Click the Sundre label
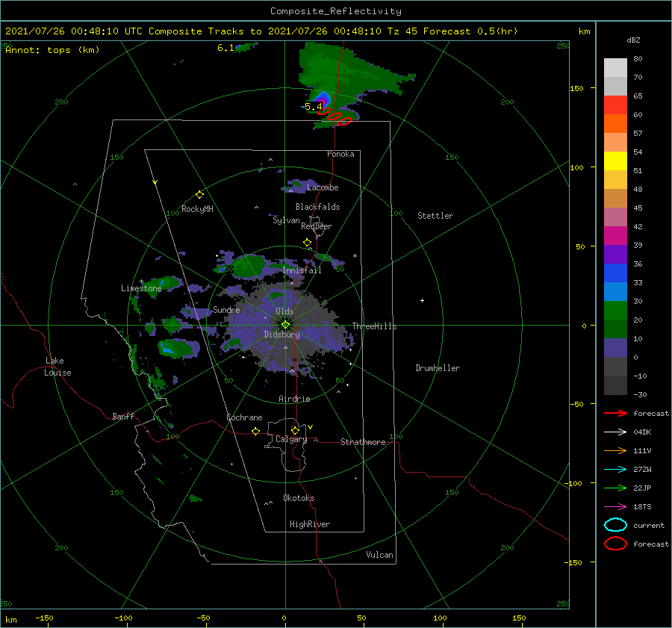The image size is (672, 628). 226,309
